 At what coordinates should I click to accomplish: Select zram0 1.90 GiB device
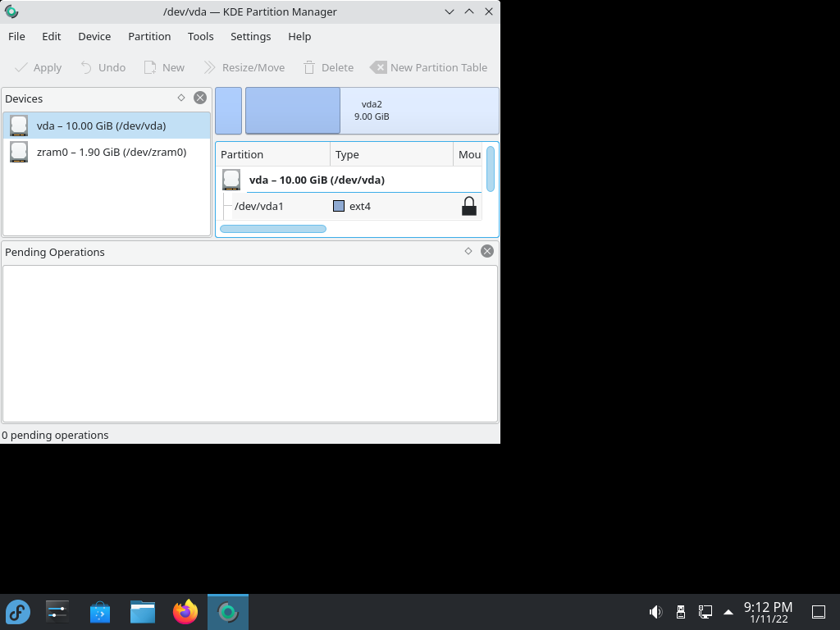[107, 152]
